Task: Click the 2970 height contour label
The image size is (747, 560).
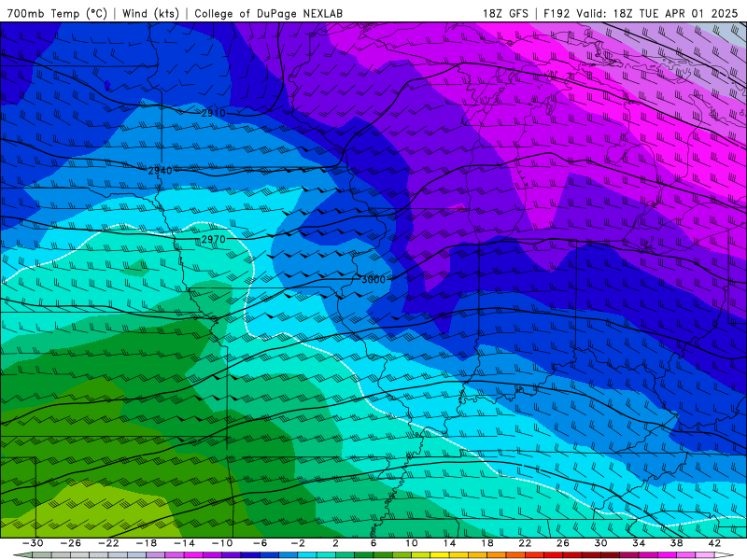Action: pos(213,239)
